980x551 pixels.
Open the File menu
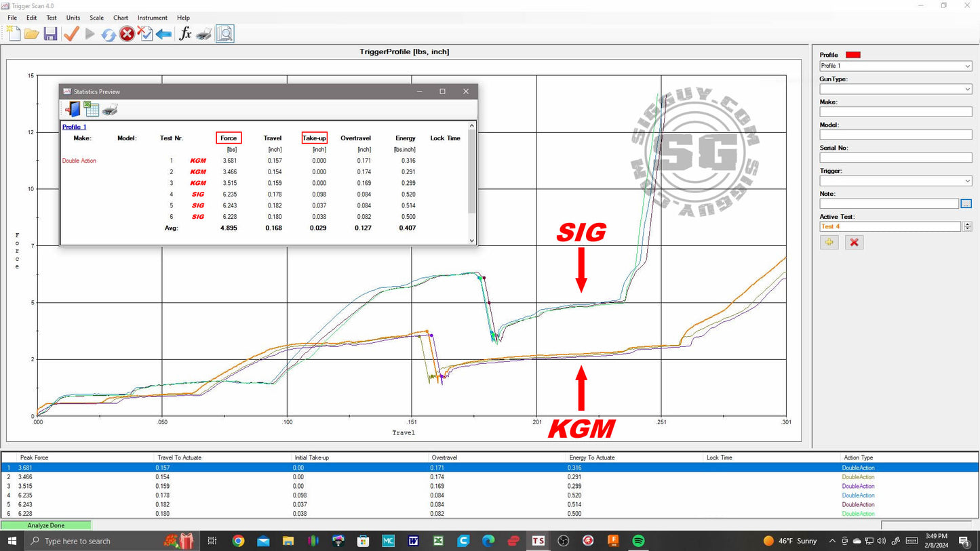click(x=12, y=18)
